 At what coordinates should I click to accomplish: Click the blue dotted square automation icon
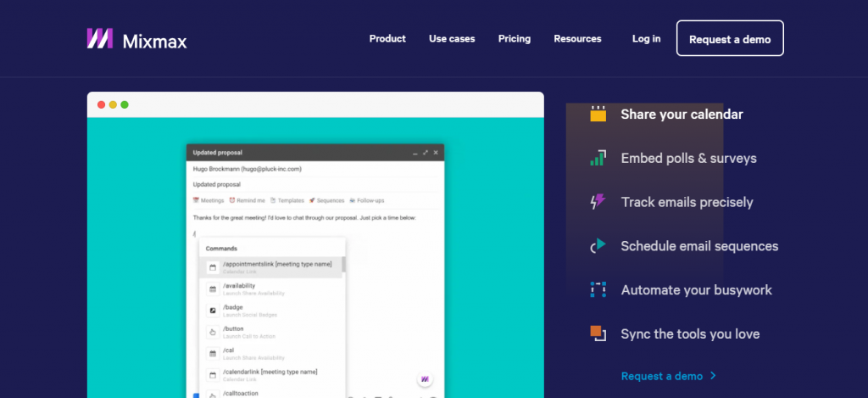point(598,289)
